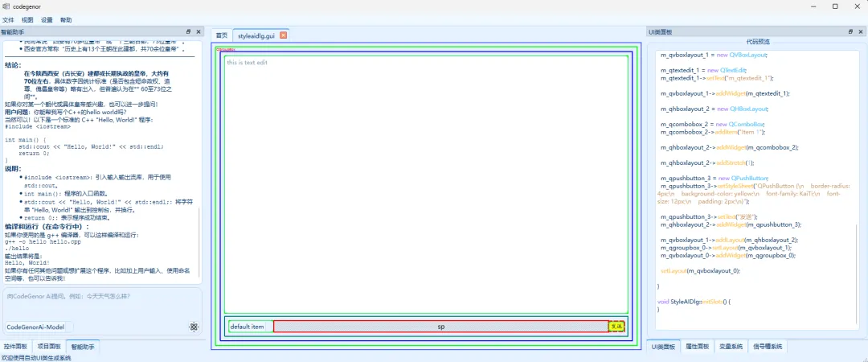Undock the UI类面板 panel with float icon
The height and width of the screenshot is (362, 868).
point(851,31)
